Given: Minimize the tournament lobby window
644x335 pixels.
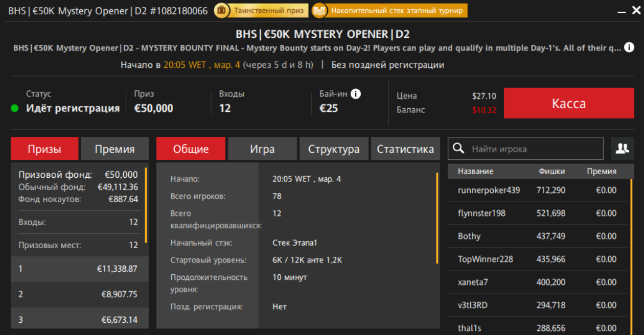Looking at the screenshot, I should pyautogui.click(x=621, y=11).
